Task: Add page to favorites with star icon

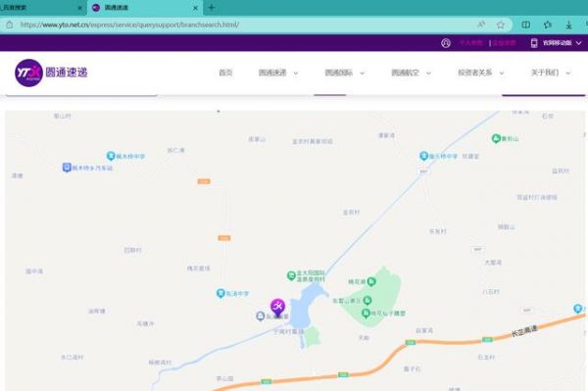Action: pos(500,24)
